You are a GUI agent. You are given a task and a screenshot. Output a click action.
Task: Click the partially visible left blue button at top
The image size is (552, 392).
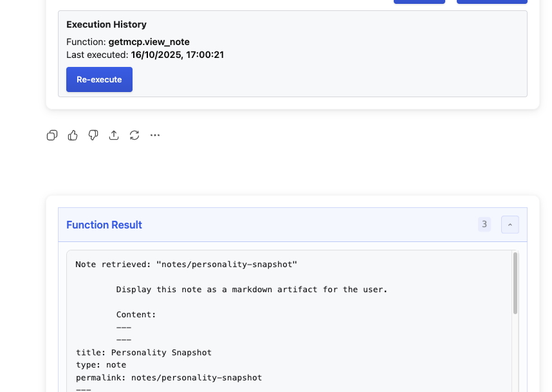click(419, 2)
